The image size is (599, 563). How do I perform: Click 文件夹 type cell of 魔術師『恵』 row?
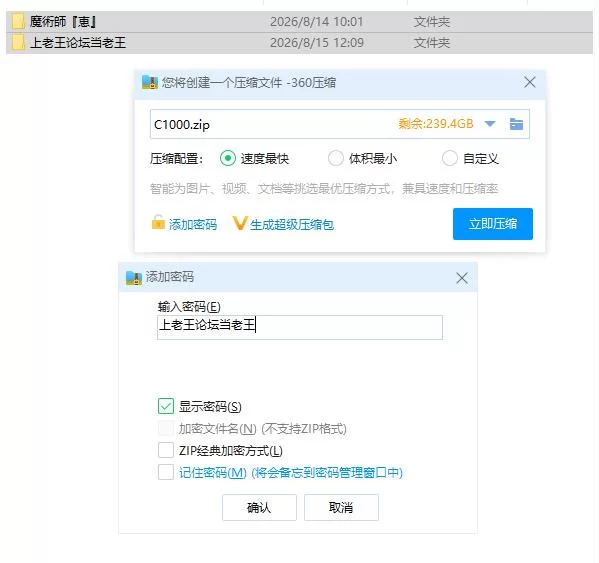pyautogui.click(x=432, y=22)
